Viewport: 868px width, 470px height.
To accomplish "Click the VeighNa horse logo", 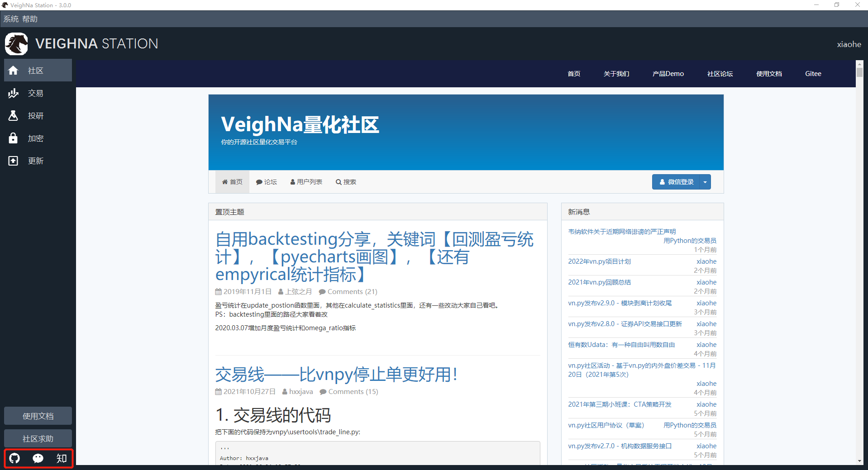I will (x=16, y=43).
